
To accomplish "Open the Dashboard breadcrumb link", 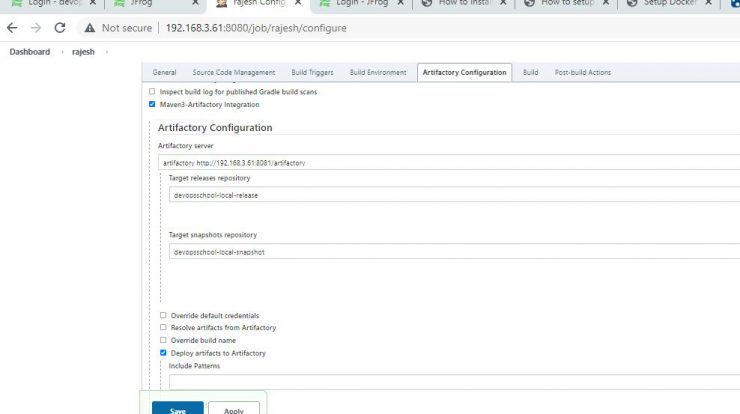I will [x=30, y=52].
